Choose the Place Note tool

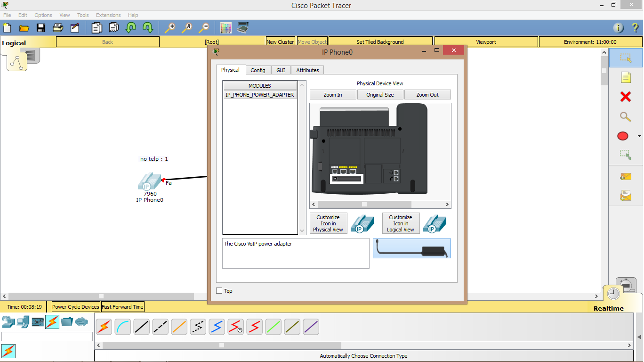(626, 77)
